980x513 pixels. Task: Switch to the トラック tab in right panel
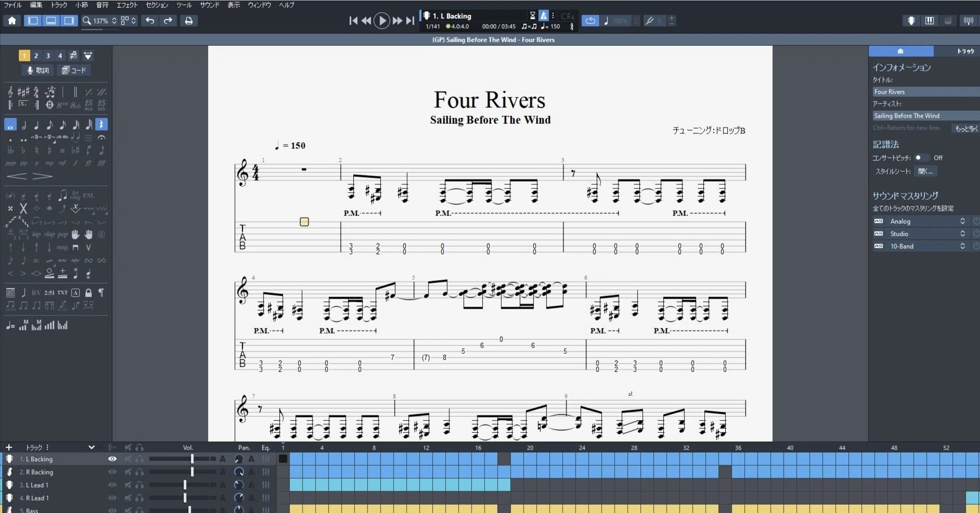coord(965,51)
